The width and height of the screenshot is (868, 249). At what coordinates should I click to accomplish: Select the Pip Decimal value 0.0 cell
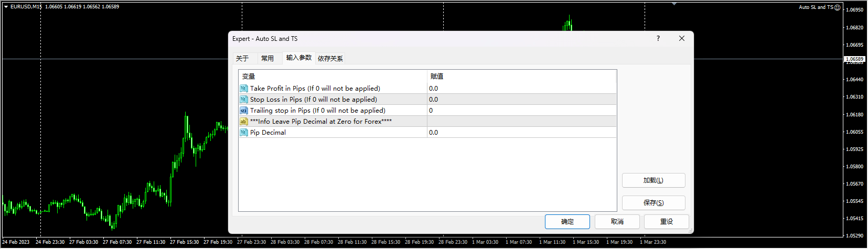tap(522, 133)
